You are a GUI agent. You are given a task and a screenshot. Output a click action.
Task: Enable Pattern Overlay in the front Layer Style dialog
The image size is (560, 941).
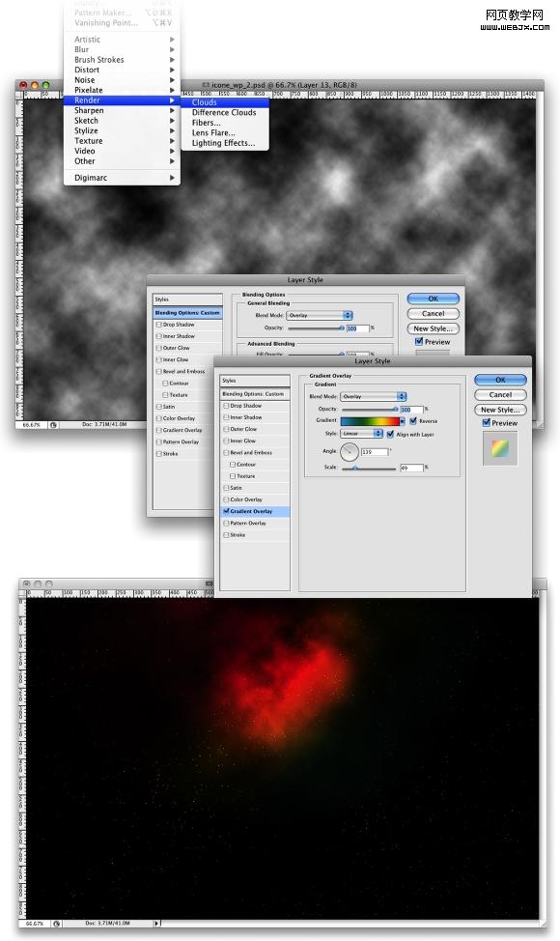226,524
